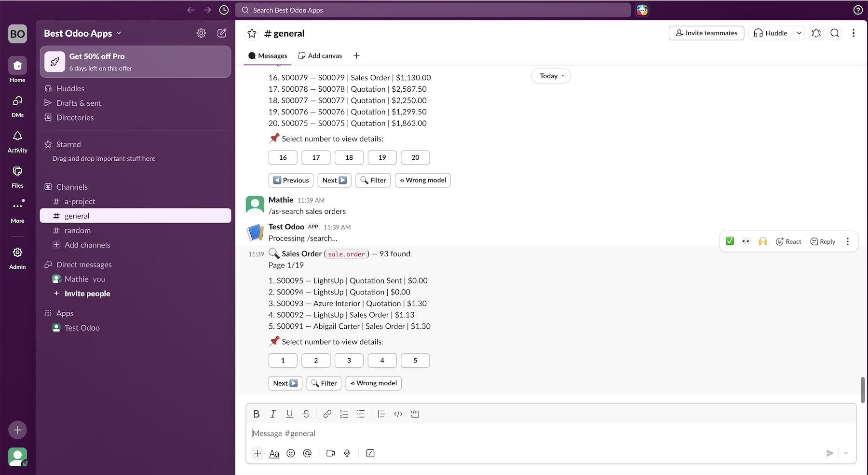This screenshot has height=475, width=868.
Task: Add the eyes reaction to the message
Action: click(x=746, y=241)
